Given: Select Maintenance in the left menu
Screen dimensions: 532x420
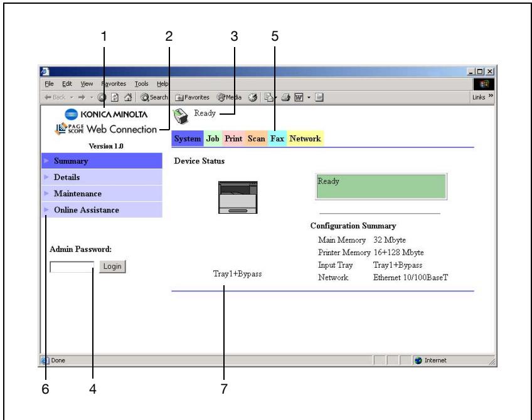Looking at the screenshot, I should (x=102, y=193).
